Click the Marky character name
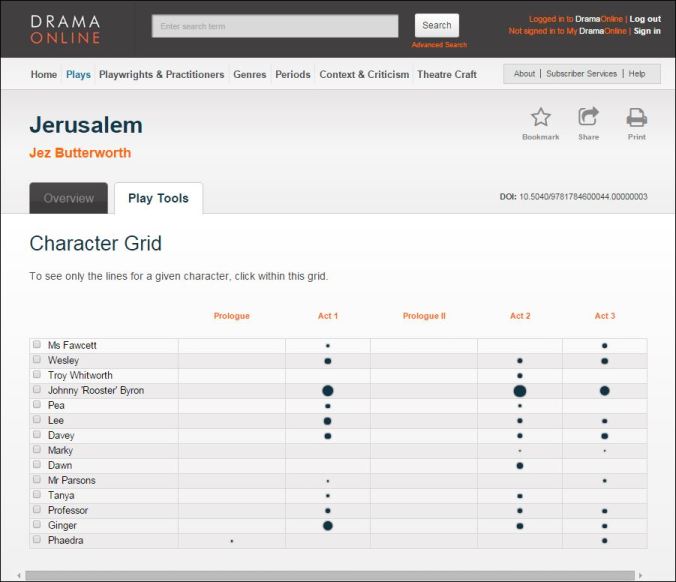The height and width of the screenshot is (582, 676). (60, 451)
